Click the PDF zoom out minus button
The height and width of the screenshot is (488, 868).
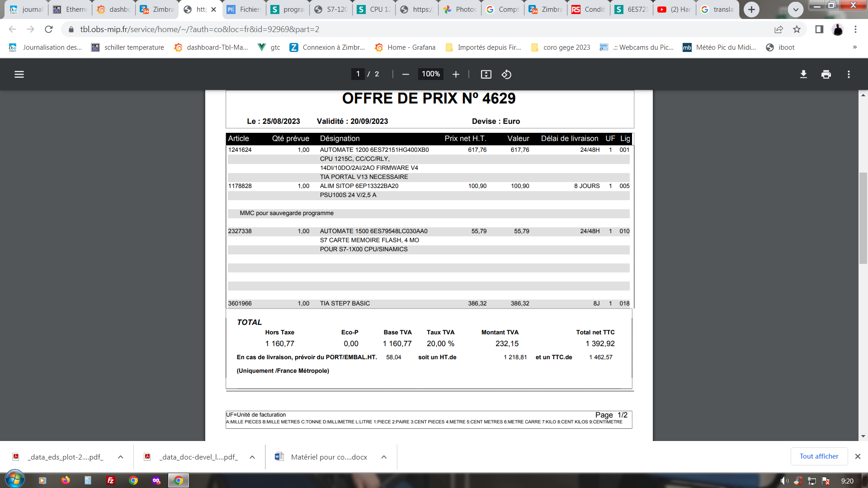coord(406,74)
